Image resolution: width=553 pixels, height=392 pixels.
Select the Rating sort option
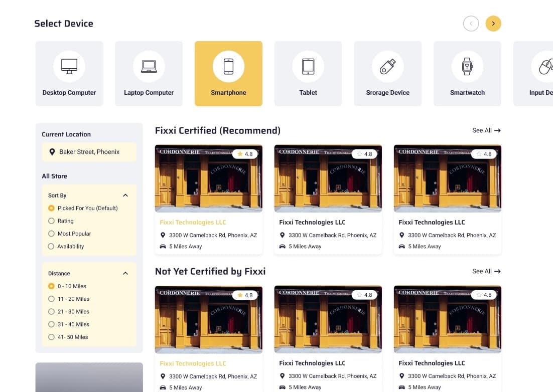(51, 221)
